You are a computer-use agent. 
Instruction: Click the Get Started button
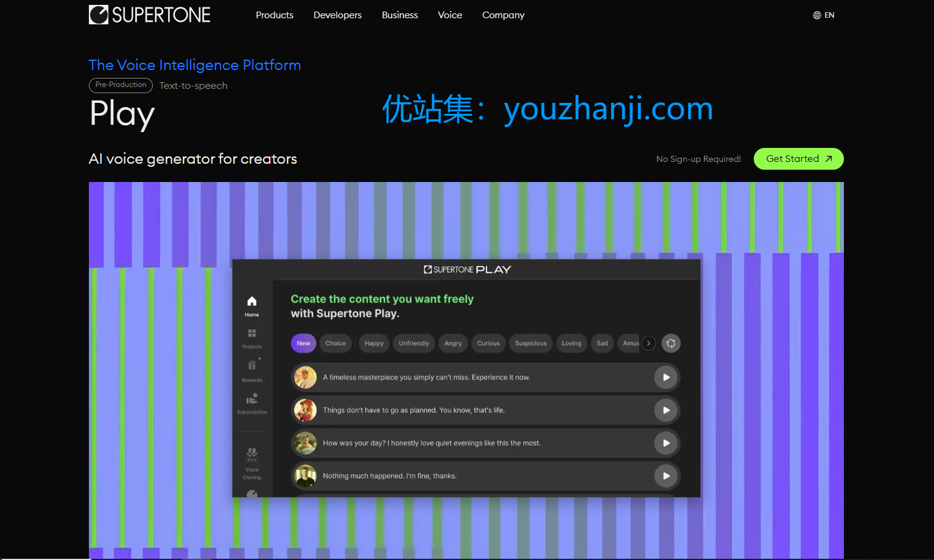799,159
